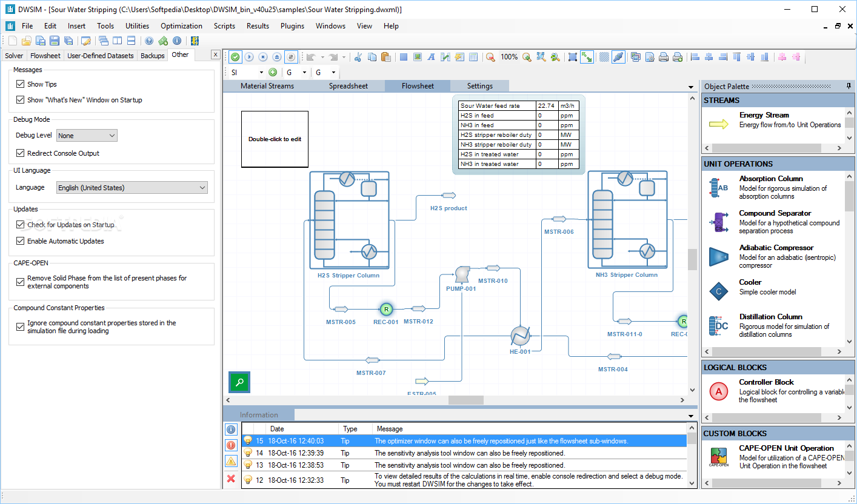857x504 pixels.
Task: Toggle the flowsheet grid pattern icon
Action: click(604, 57)
